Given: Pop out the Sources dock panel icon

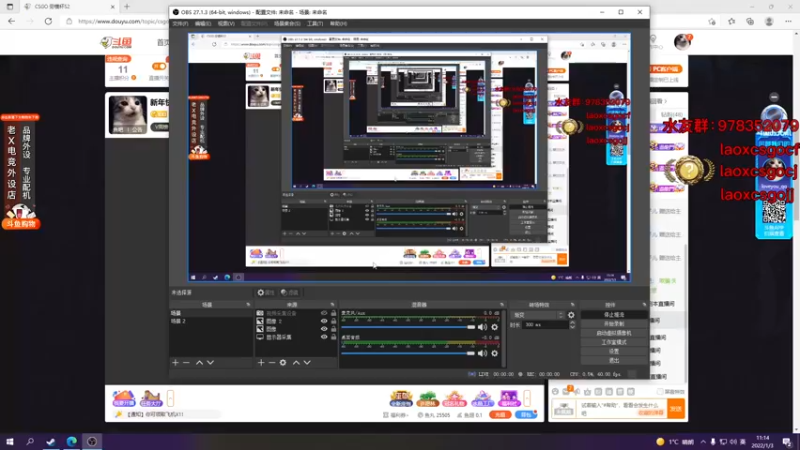Looking at the screenshot, I should [x=333, y=305].
